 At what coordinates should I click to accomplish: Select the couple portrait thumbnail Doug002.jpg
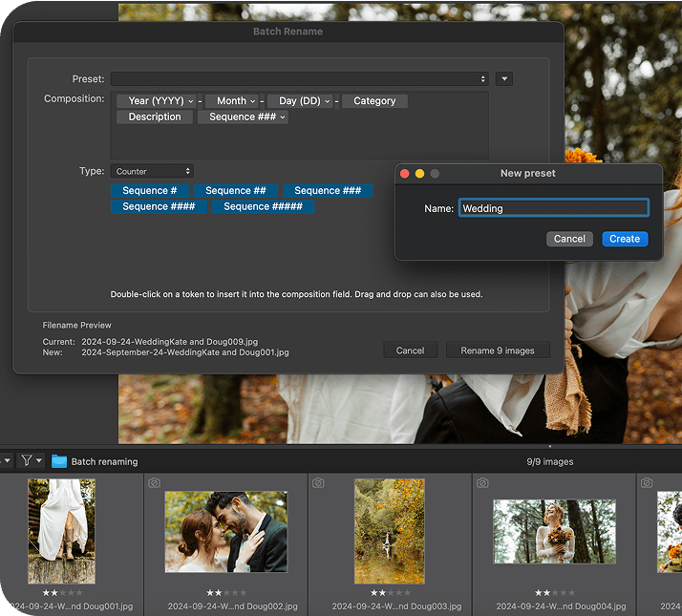point(225,532)
